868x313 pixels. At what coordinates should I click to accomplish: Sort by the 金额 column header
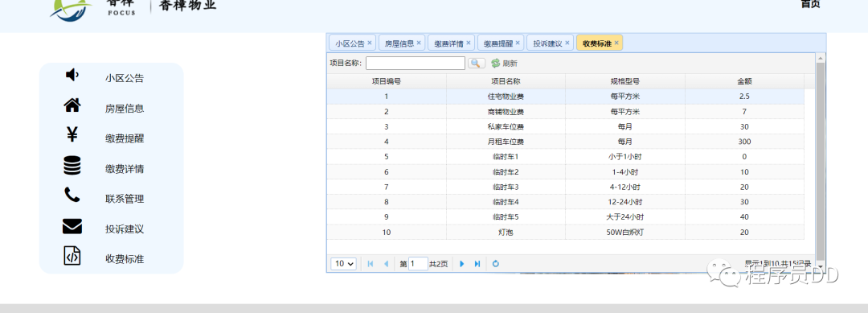(744, 81)
